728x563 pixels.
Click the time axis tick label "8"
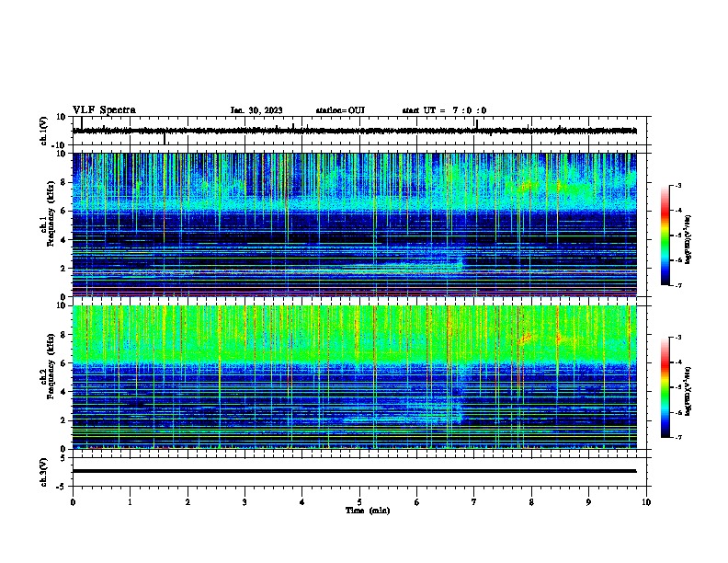531,502
